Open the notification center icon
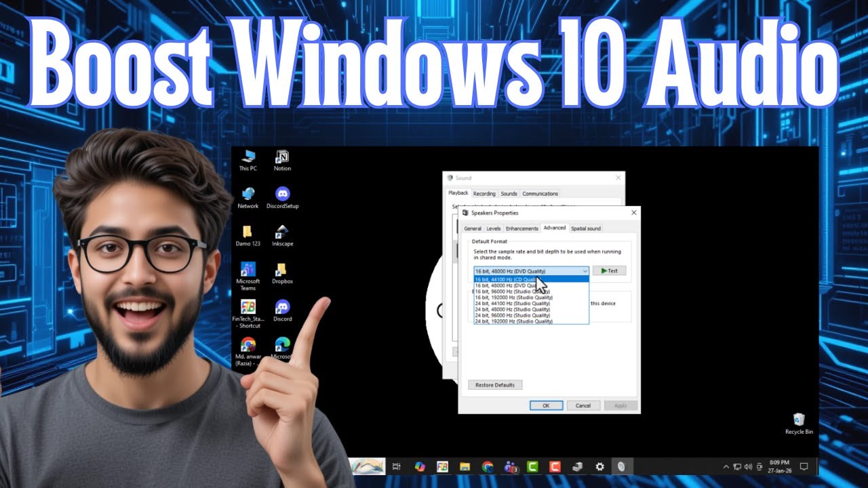Screen dimensions: 868x488 click(x=804, y=466)
